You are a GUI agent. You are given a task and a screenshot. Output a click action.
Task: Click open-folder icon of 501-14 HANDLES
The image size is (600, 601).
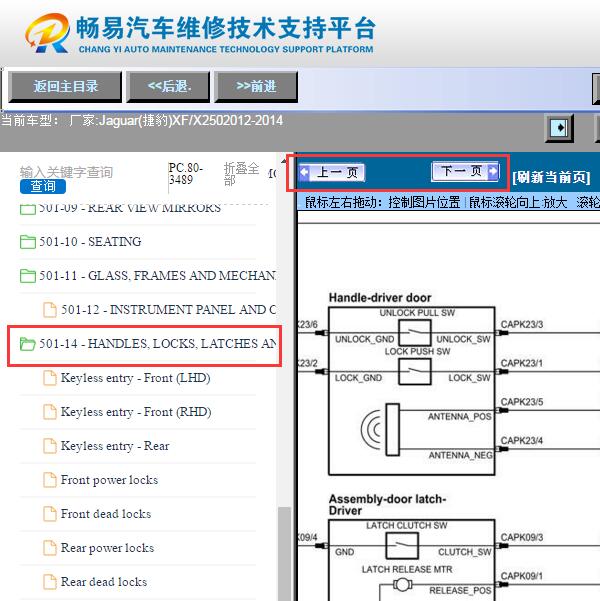pyautogui.click(x=28, y=344)
